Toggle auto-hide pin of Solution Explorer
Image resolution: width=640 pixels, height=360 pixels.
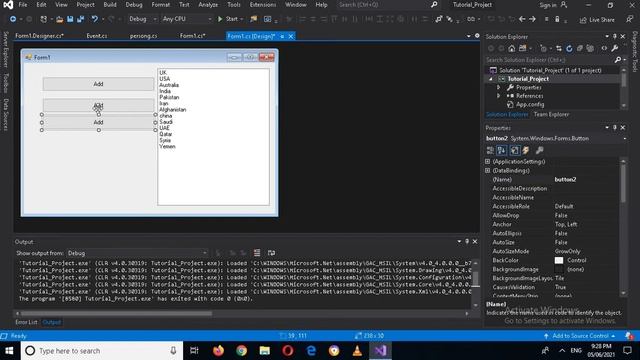[x=615, y=36]
